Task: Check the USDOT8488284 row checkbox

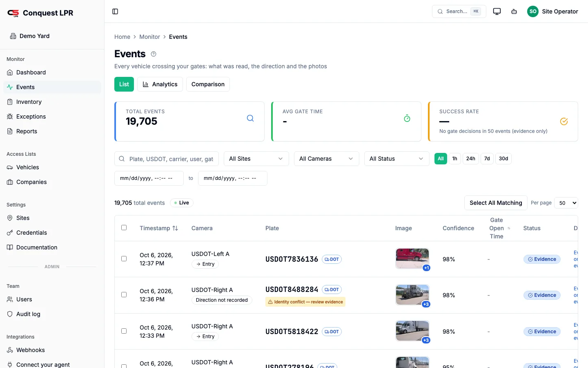Action: [x=124, y=295]
